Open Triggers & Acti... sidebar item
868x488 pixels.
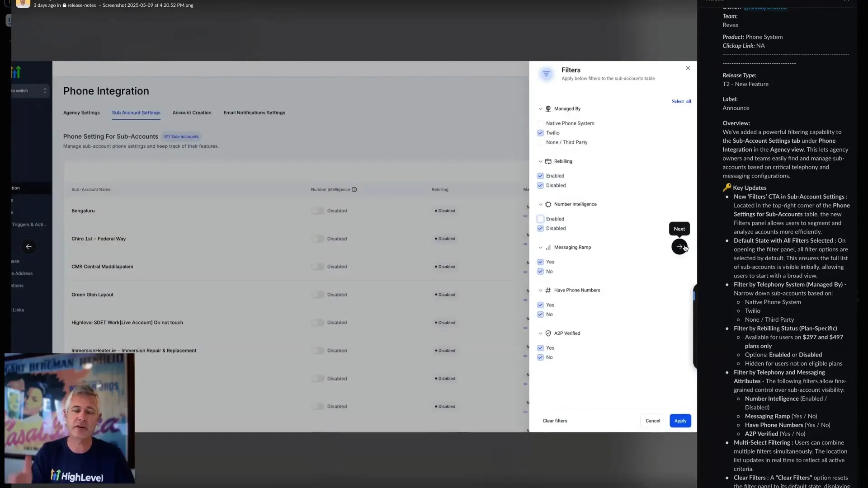(x=29, y=225)
